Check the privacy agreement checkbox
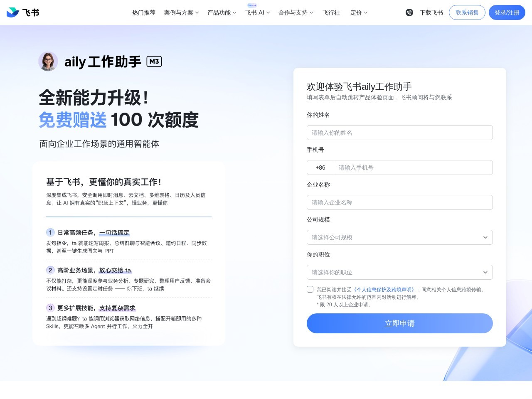This screenshot has height=399, width=532. coord(310,289)
